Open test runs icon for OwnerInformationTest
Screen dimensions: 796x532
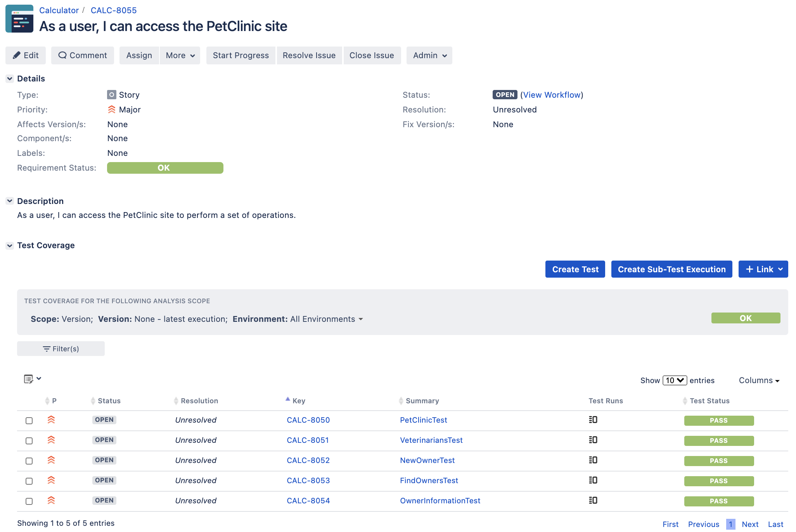click(x=593, y=500)
